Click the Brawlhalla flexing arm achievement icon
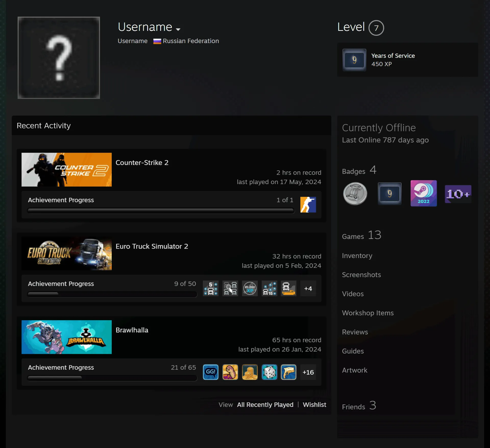490x448 pixels. [x=230, y=372]
